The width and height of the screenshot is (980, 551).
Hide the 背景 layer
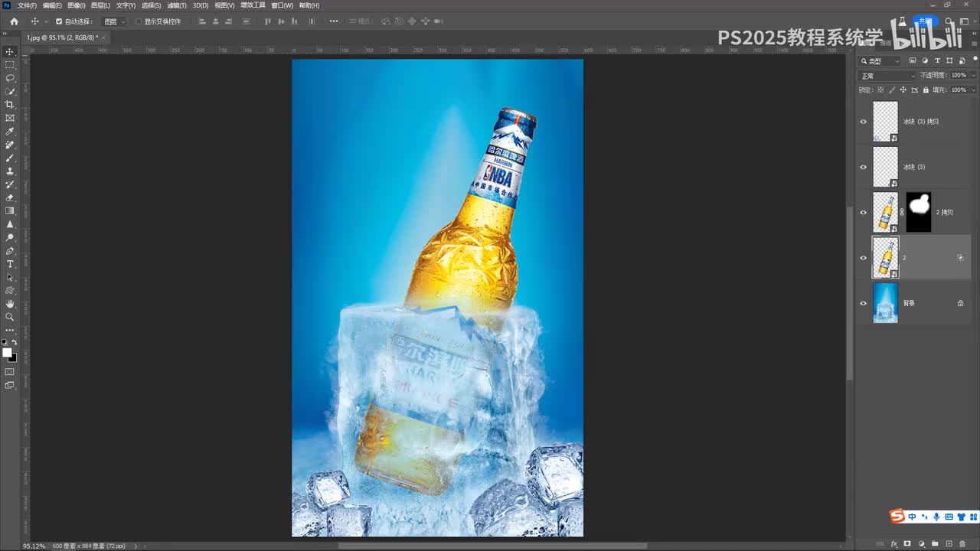(864, 303)
